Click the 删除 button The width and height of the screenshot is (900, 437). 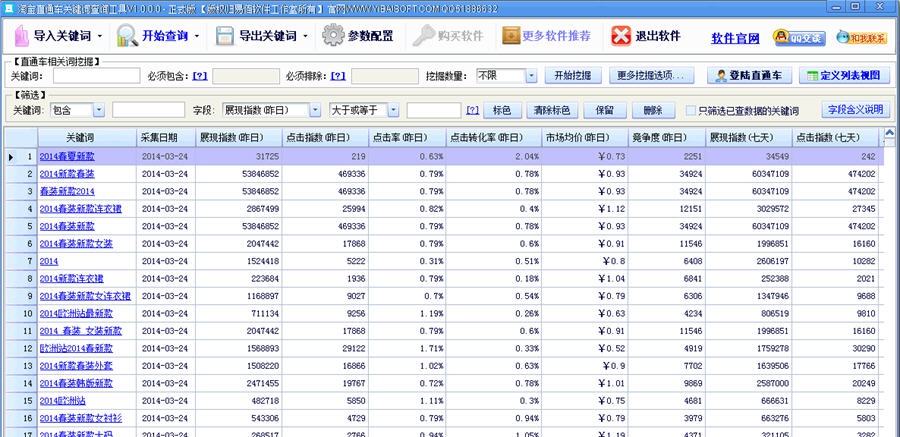[653, 110]
